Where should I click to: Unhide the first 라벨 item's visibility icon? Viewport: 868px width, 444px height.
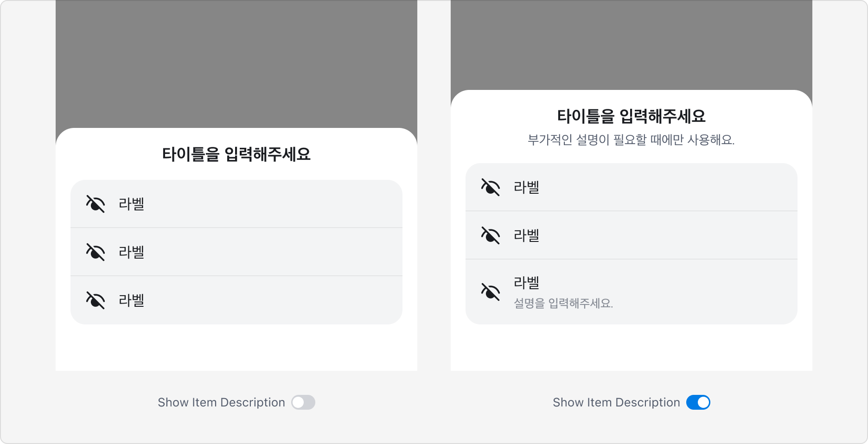coord(96,203)
